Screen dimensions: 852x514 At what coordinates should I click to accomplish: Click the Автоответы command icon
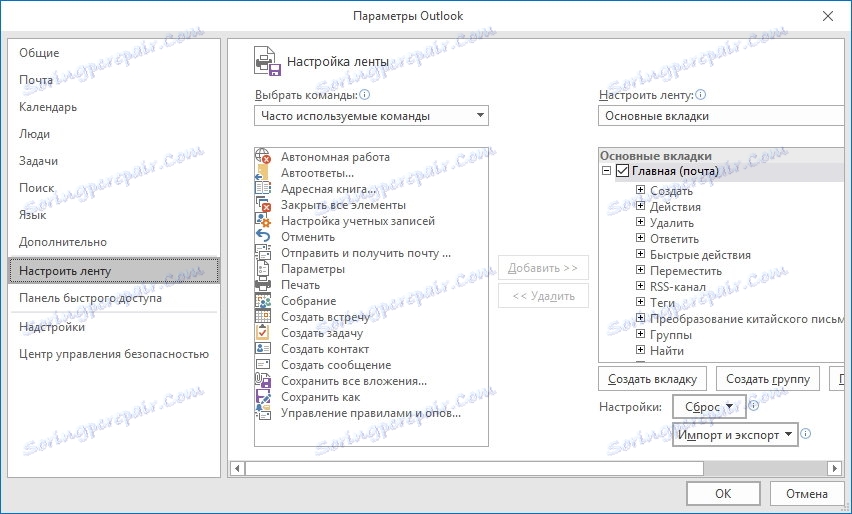pos(263,173)
